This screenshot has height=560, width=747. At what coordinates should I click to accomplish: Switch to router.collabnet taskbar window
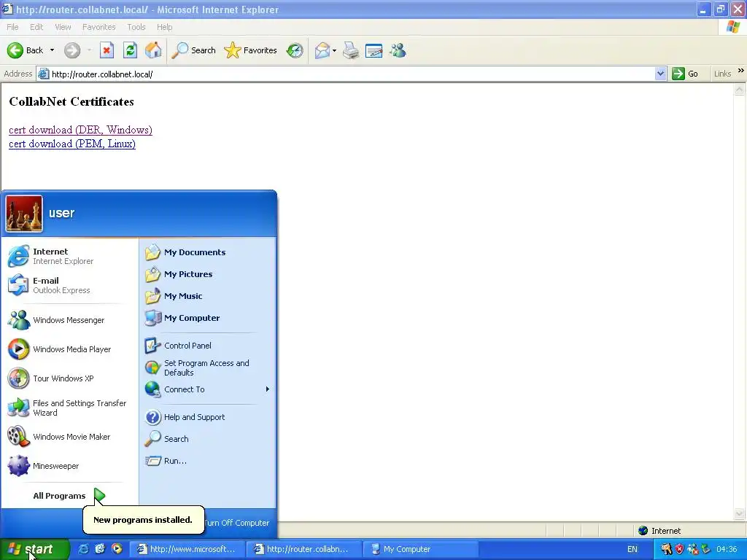(x=304, y=549)
